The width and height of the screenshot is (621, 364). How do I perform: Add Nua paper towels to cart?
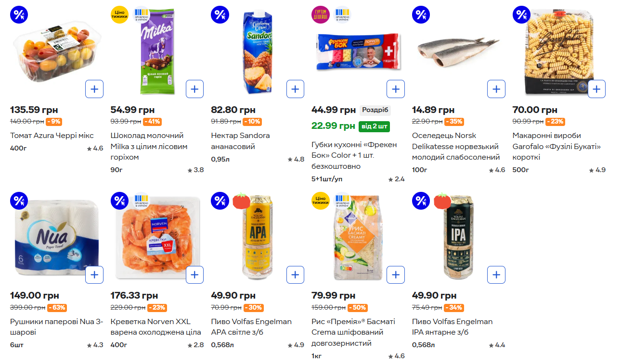[x=94, y=275]
